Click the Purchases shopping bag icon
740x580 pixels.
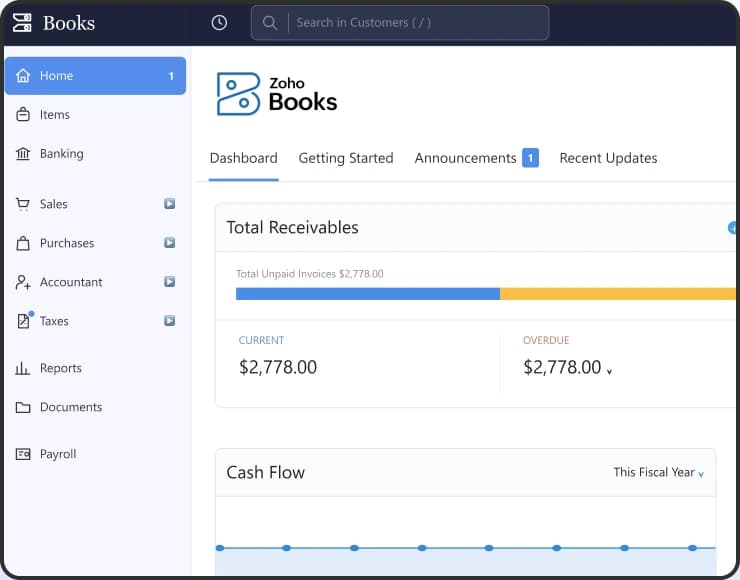pos(23,243)
